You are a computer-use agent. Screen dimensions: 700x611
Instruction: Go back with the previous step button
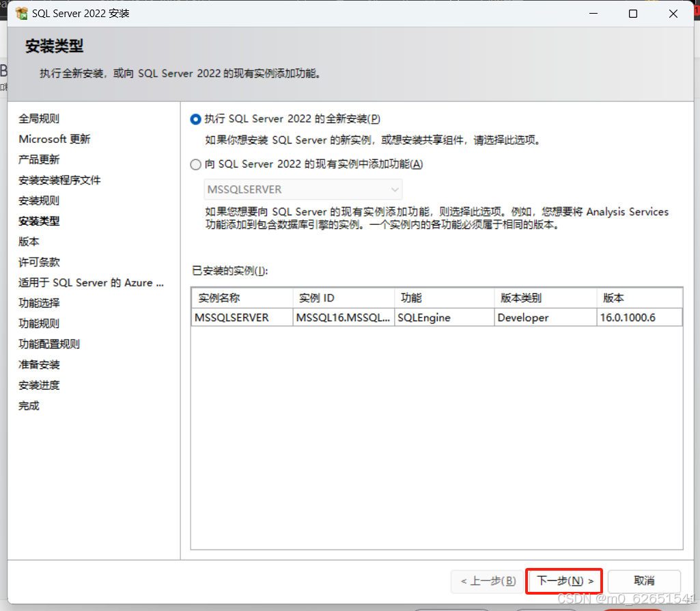pos(488,581)
